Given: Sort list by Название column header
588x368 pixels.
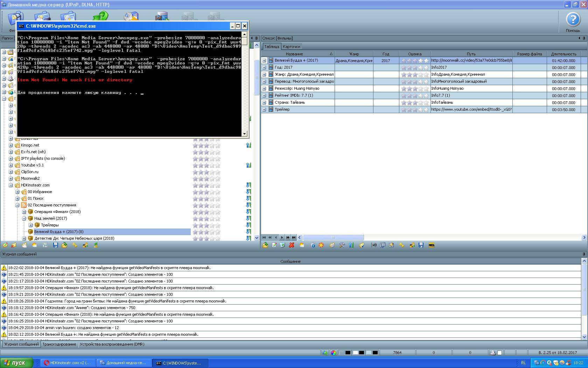Looking at the screenshot, I should (294, 54).
